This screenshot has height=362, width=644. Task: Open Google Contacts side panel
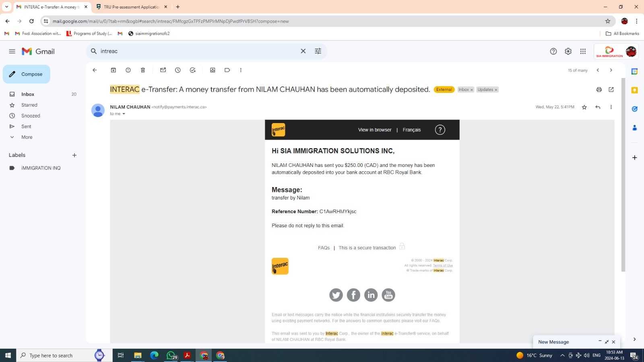(634, 128)
